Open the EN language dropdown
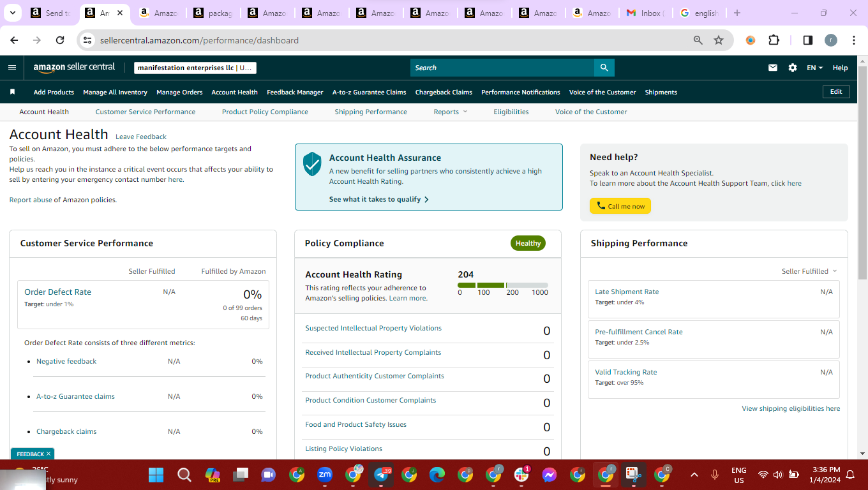Image resolution: width=868 pixels, height=490 pixels. point(815,68)
